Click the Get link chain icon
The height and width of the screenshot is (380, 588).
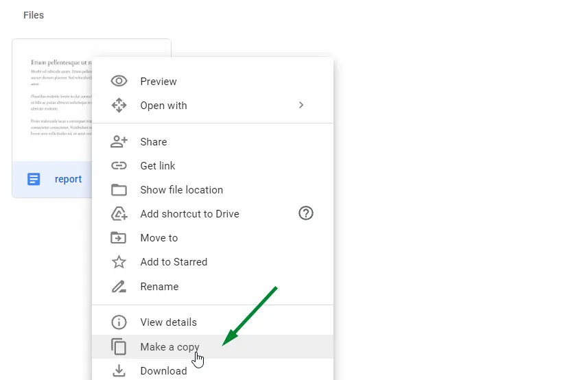[119, 165]
